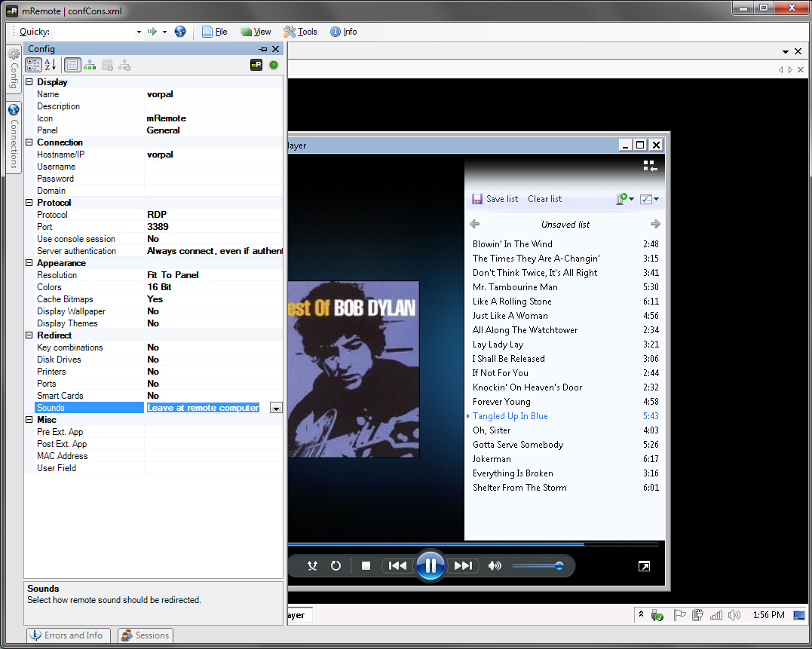Open the Sounds redirection dropdown

click(x=276, y=407)
